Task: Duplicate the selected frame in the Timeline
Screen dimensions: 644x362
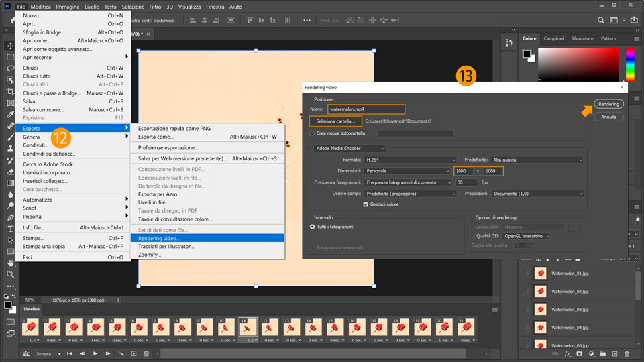Action: (133, 353)
